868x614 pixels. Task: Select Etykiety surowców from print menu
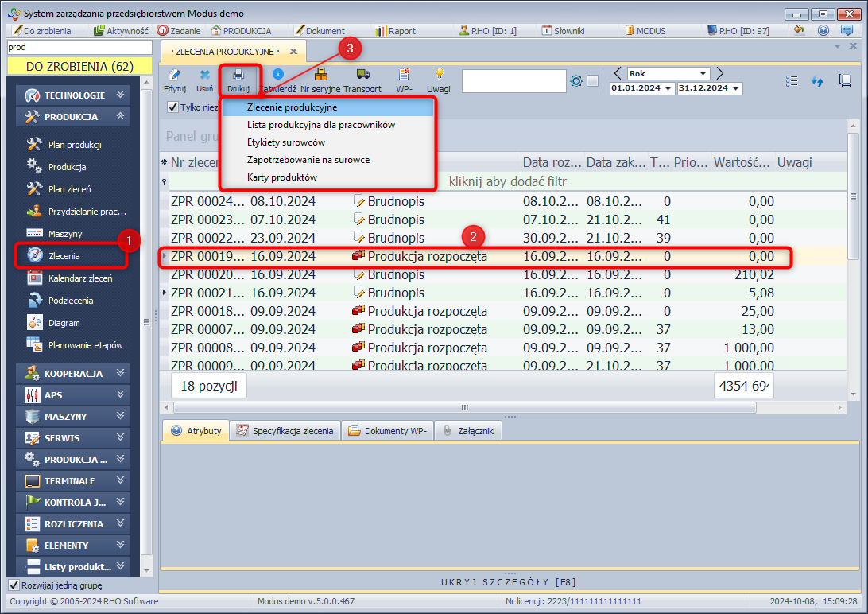tap(285, 142)
